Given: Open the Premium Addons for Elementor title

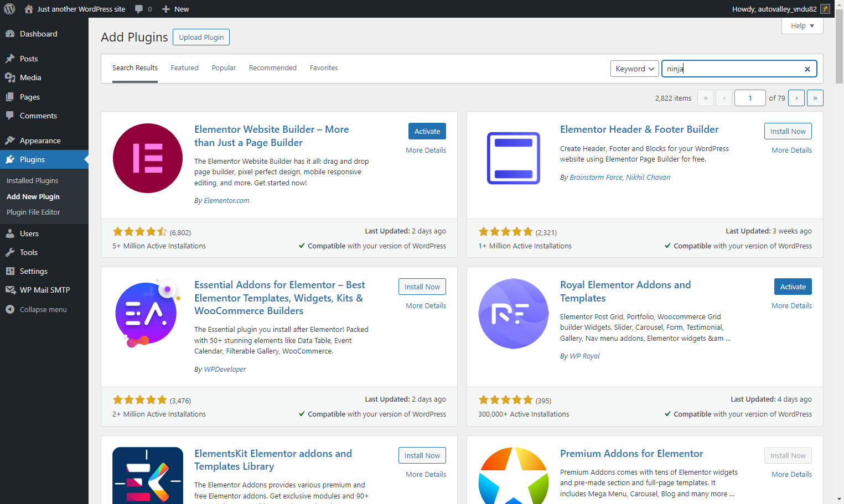Looking at the screenshot, I should 631,454.
